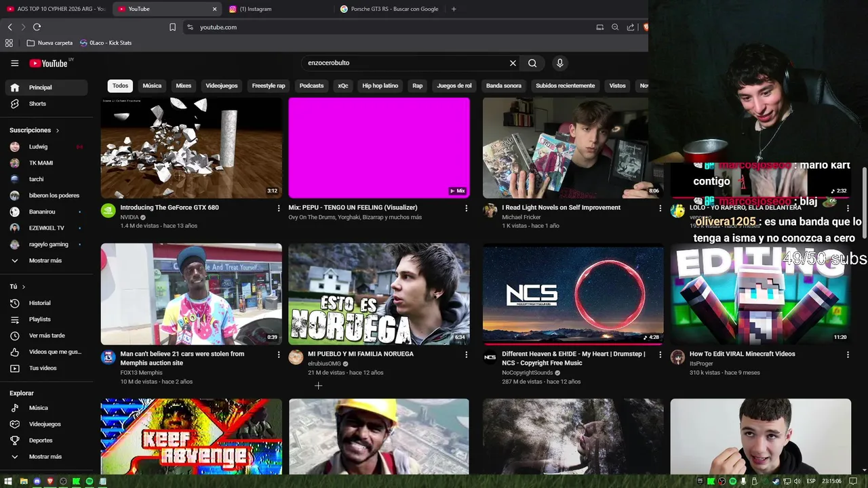Start voice search with the microphone icon
868x488 pixels.
point(559,63)
